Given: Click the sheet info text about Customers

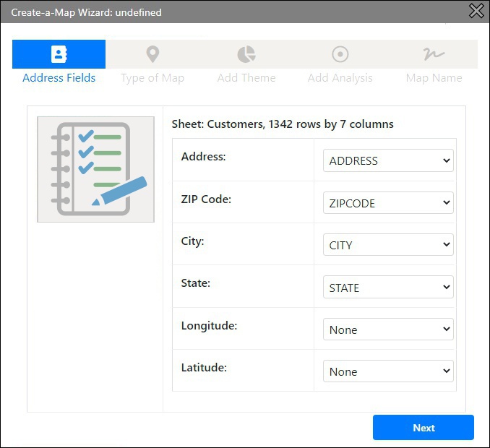Looking at the screenshot, I should click(x=283, y=124).
